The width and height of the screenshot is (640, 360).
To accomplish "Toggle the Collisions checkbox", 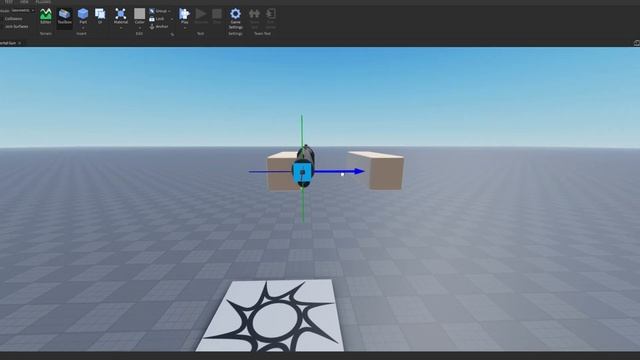I will point(13,19).
